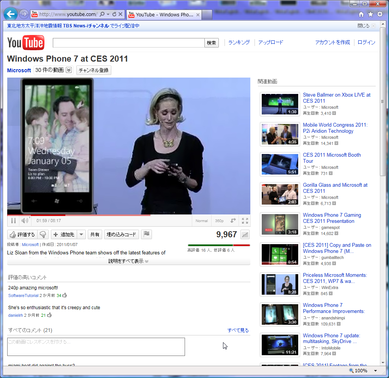Open Windows Phone 7 Performance Improvements link
Image resolution: width=389 pixels, height=378 pixels.
334,308
